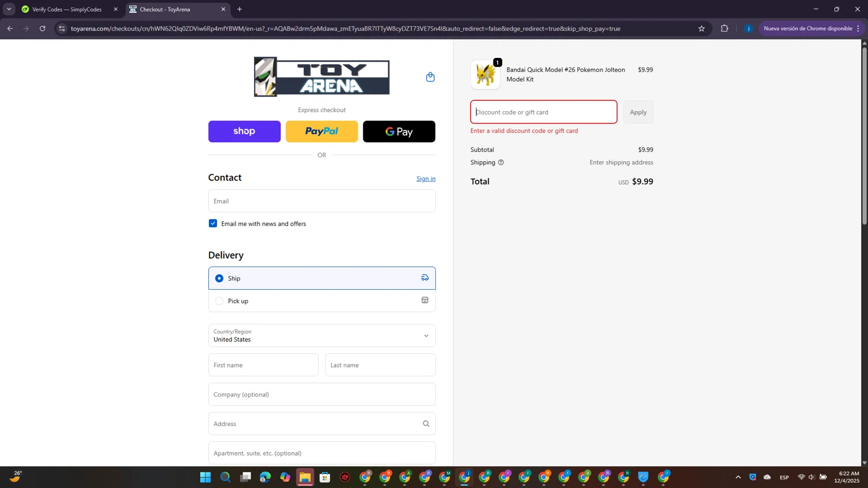868x488 pixels.
Task: Pay with the G Pay button
Action: 399,131
